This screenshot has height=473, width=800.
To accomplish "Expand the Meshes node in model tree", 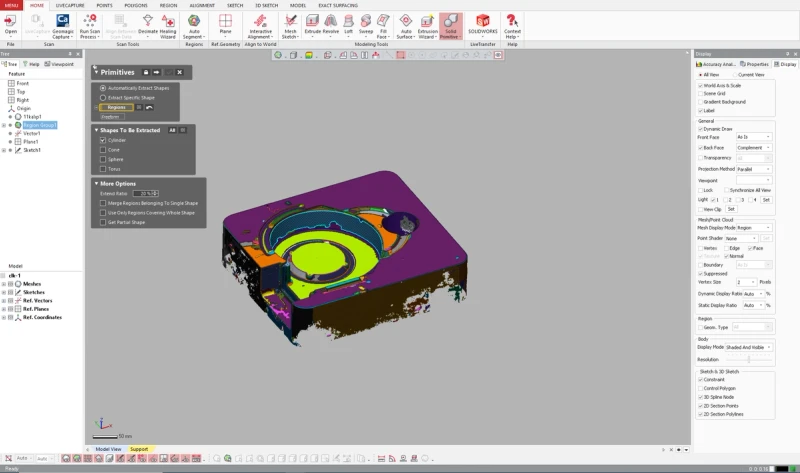I will [4, 284].
